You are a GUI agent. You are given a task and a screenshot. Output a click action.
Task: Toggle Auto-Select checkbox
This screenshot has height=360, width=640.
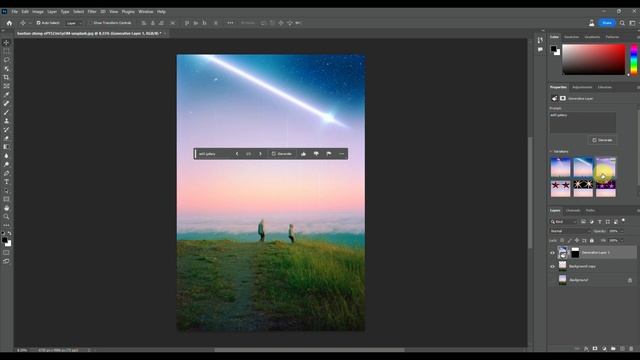(x=38, y=23)
